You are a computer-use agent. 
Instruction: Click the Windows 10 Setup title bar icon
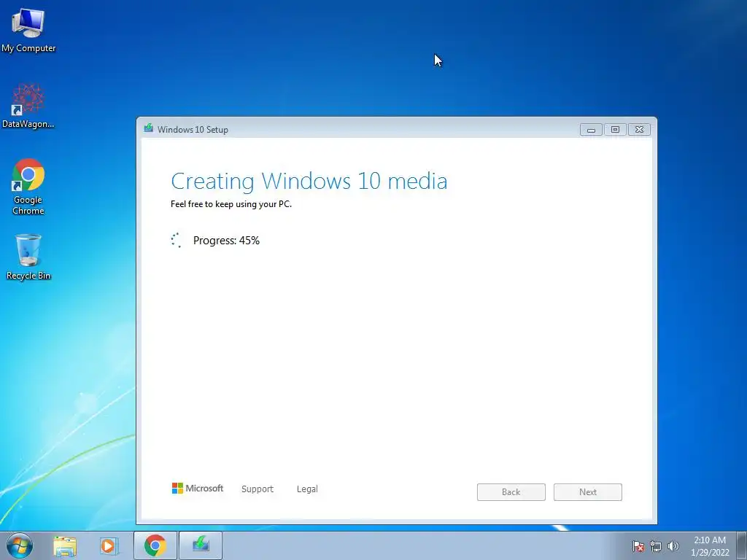tap(149, 128)
